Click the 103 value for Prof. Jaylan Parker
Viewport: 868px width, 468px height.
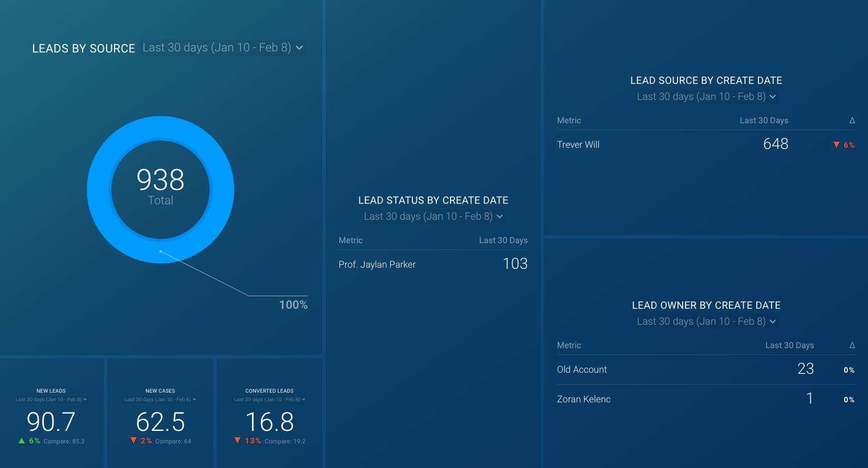pyautogui.click(x=515, y=264)
